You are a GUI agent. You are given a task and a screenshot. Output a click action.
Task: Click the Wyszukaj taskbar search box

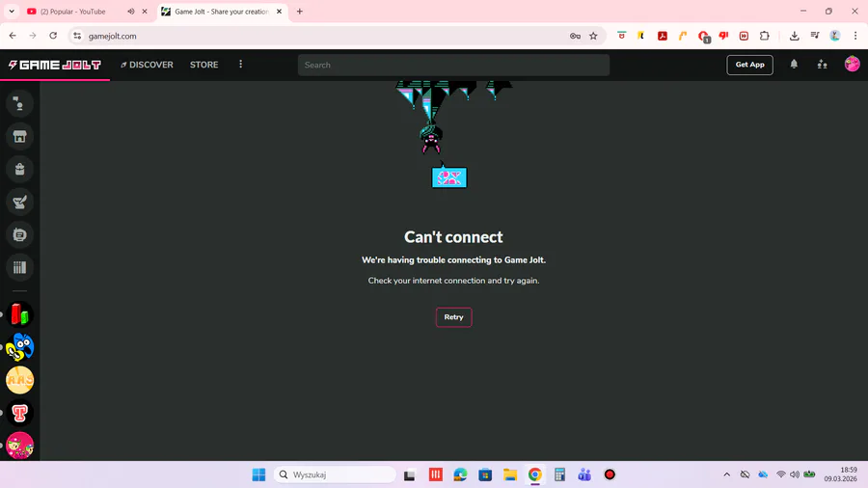[335, 474]
